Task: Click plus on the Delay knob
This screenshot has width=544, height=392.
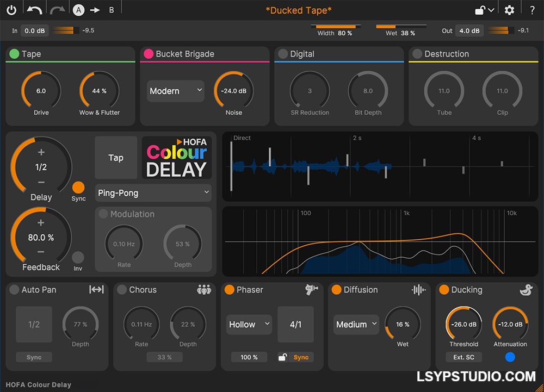Action: (41, 152)
